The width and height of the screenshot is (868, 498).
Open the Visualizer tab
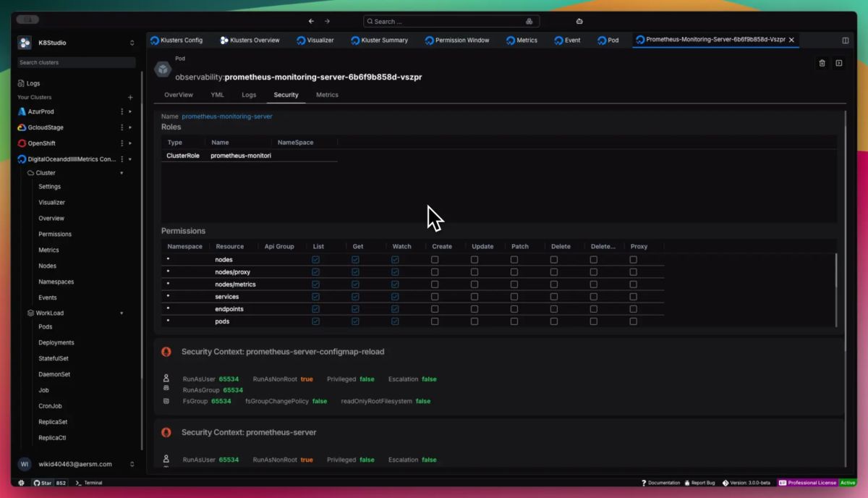point(315,41)
